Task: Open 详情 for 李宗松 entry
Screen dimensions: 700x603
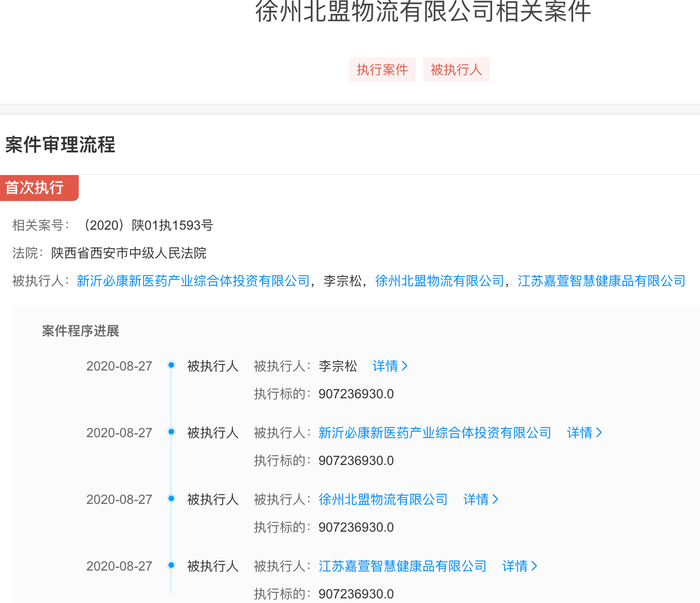Action: pyautogui.click(x=390, y=366)
